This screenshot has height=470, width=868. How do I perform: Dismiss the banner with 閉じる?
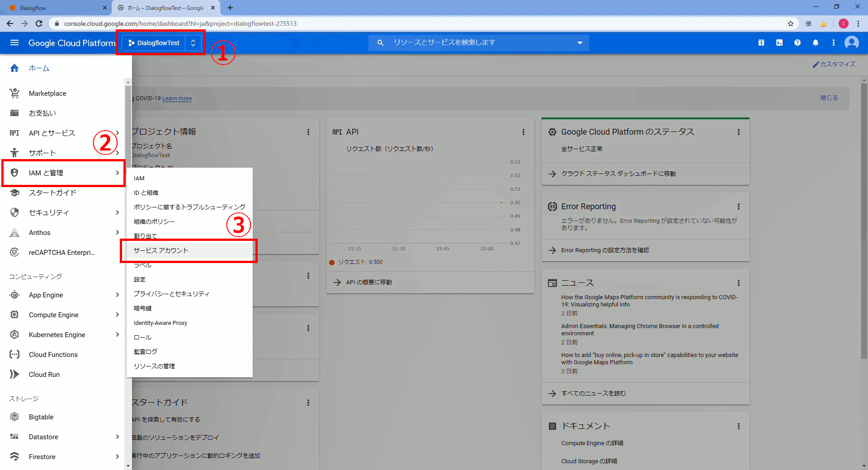click(x=829, y=98)
